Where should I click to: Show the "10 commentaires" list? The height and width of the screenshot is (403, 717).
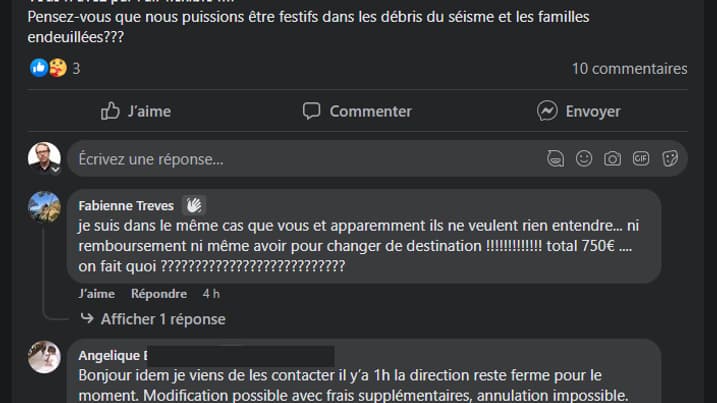(x=629, y=69)
